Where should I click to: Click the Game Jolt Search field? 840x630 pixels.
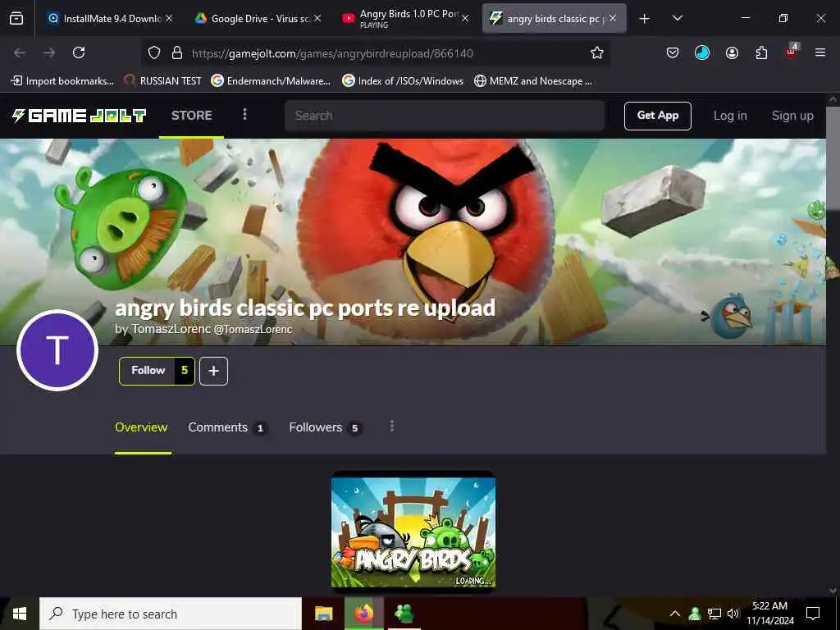tap(445, 116)
